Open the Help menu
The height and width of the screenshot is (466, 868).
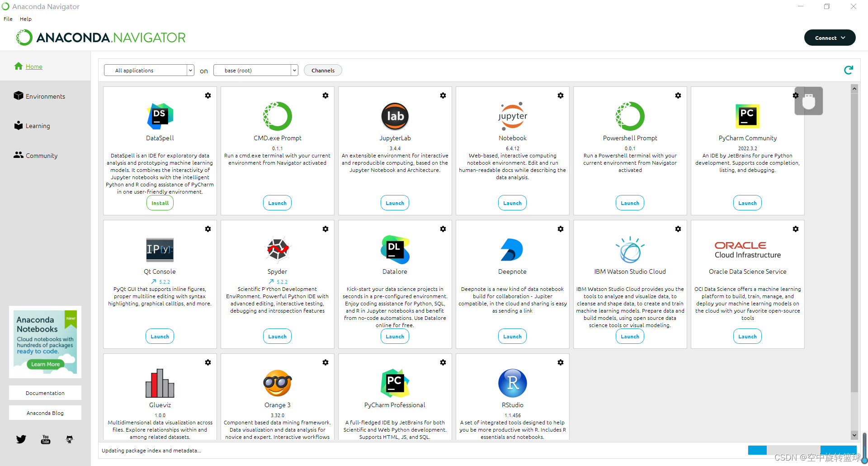coord(26,19)
